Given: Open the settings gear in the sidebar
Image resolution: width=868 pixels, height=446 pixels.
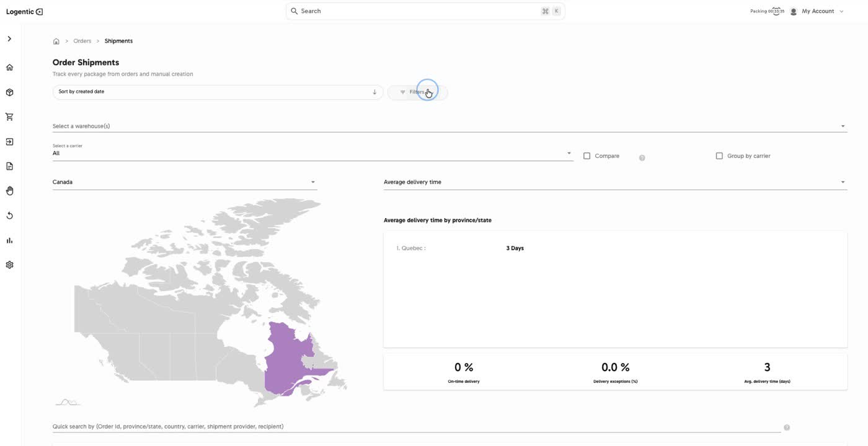Looking at the screenshot, I should pos(9,265).
